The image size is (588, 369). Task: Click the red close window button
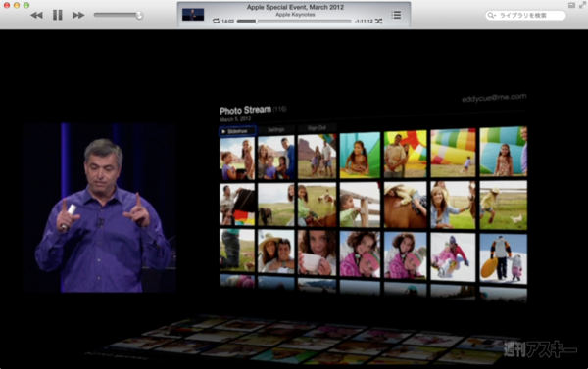7,5
